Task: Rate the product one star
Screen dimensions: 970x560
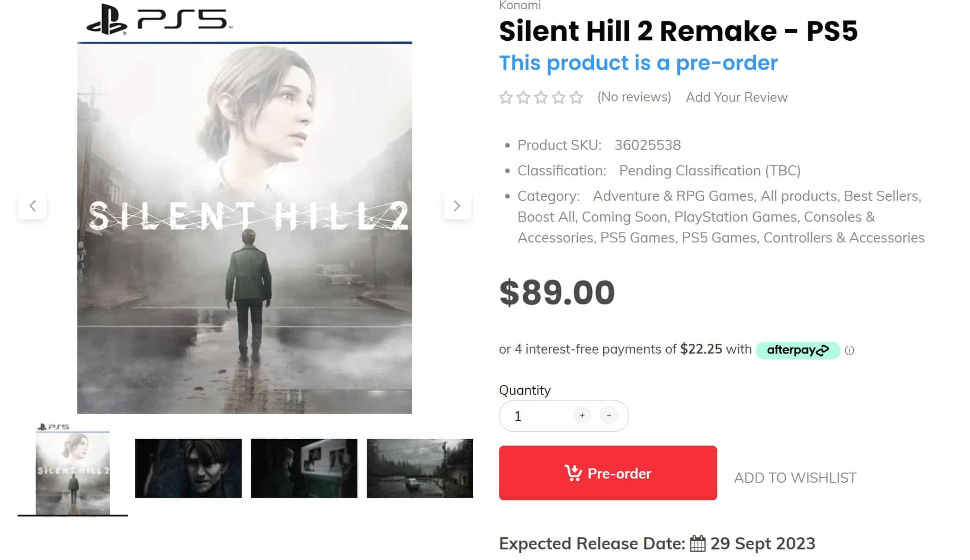Action: point(507,97)
